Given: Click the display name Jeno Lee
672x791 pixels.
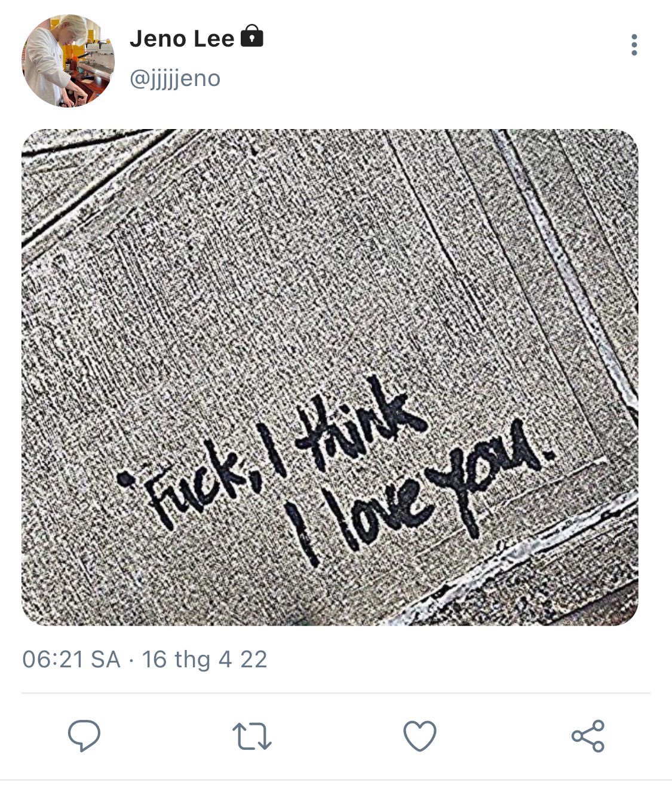Looking at the screenshot, I should pos(182,39).
